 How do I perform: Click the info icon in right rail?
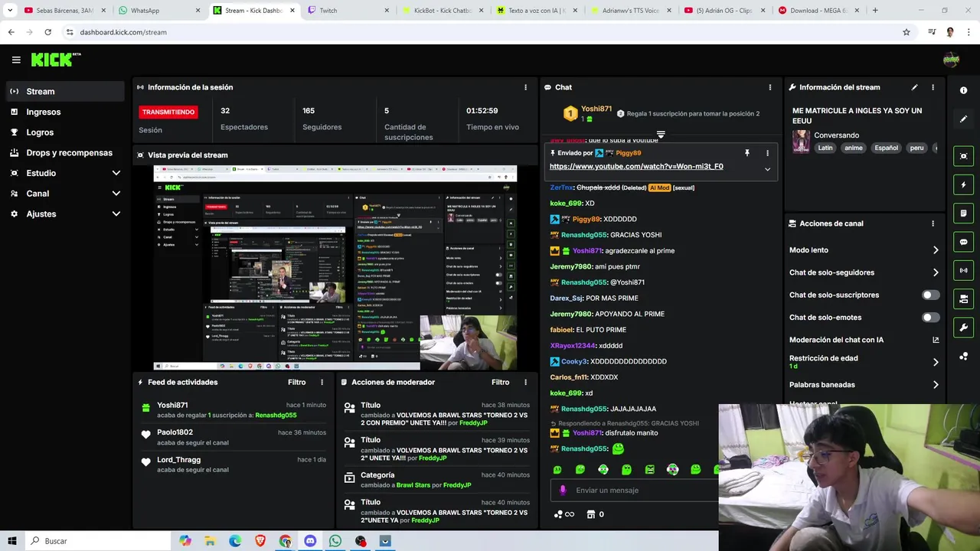(963, 90)
